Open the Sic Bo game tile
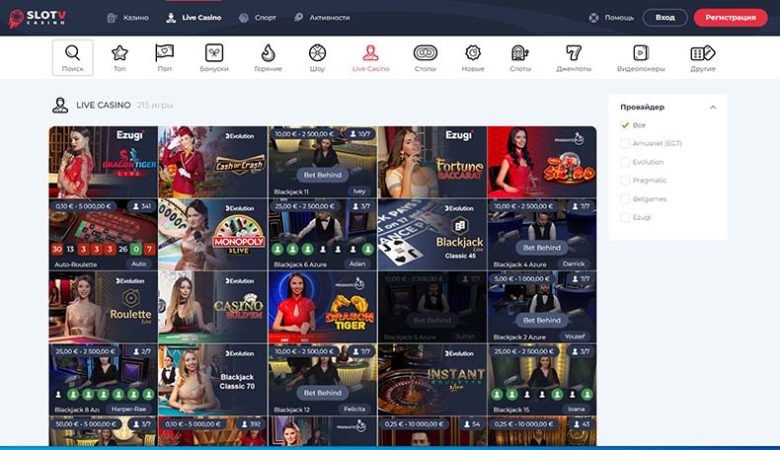Viewport: 780px width, 450px height. tap(542, 162)
